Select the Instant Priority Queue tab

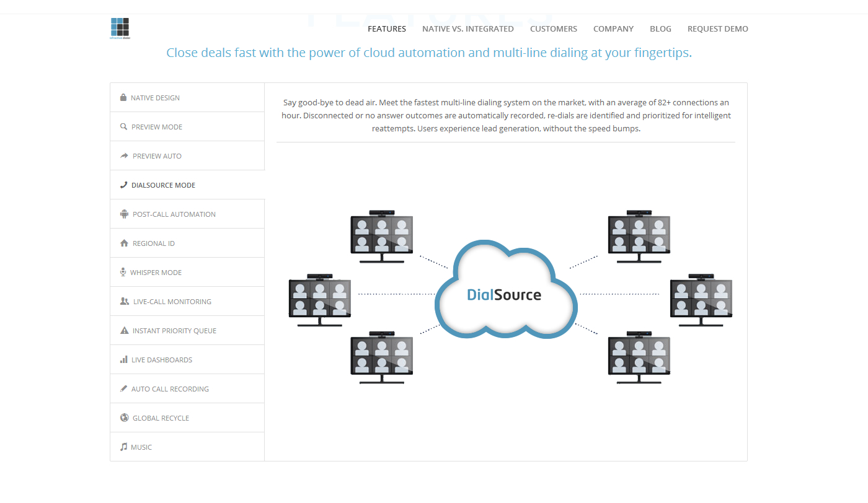[x=187, y=330]
